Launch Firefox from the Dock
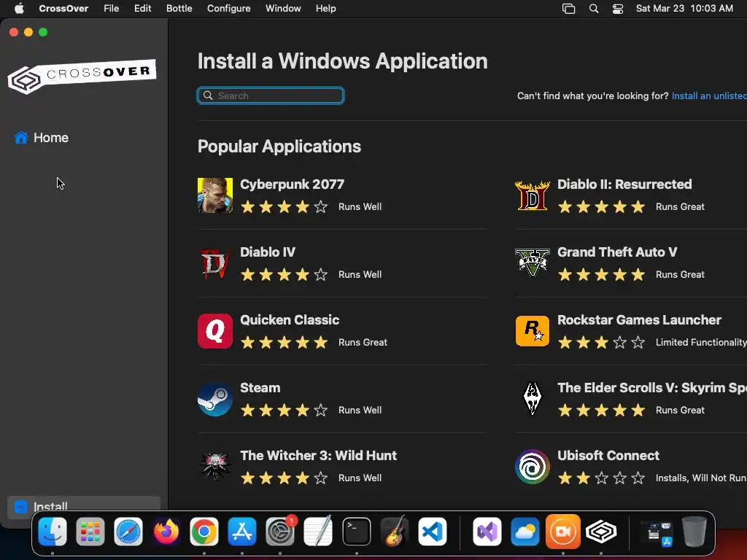The image size is (747, 560). point(166,532)
